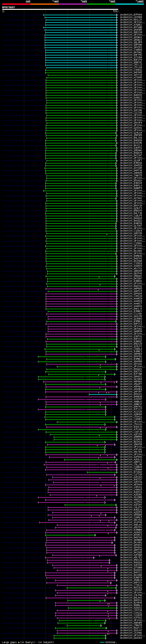Select label UniRef100_Q4ZLD9

click(131, 316)
